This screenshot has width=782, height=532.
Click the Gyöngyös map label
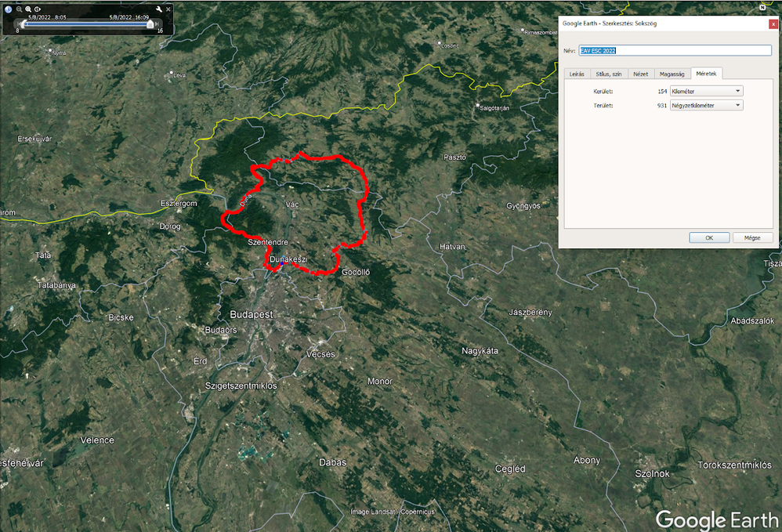[x=523, y=206]
